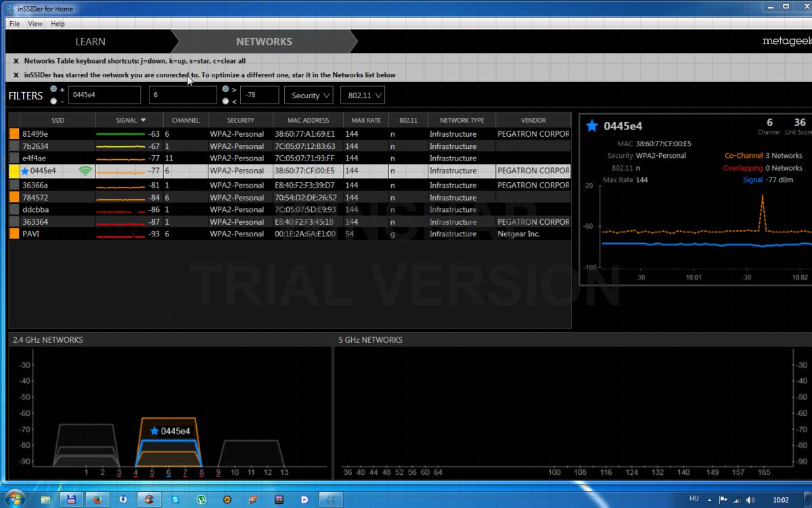This screenshot has width=812, height=508.
Task: Open the 802.11 filter dropdown
Action: (x=363, y=96)
